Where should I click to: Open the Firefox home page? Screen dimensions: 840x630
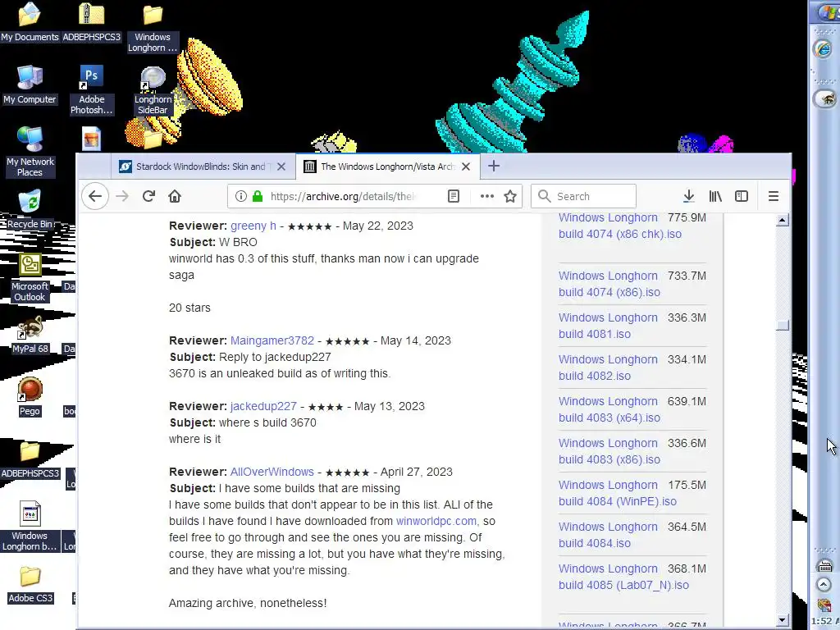coord(175,196)
